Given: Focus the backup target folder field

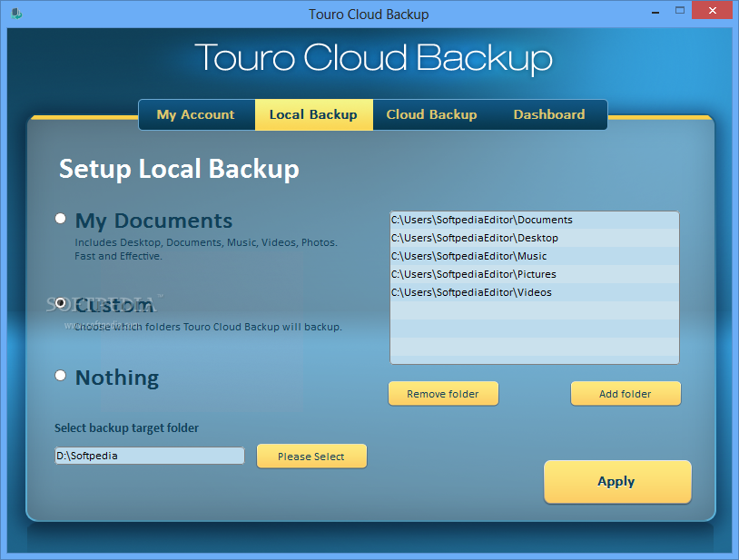Looking at the screenshot, I should point(150,456).
